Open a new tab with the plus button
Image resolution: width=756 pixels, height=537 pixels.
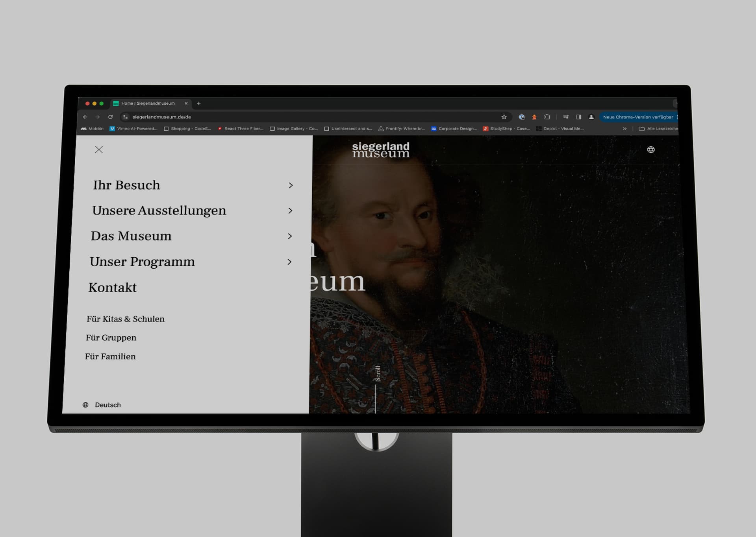click(199, 103)
